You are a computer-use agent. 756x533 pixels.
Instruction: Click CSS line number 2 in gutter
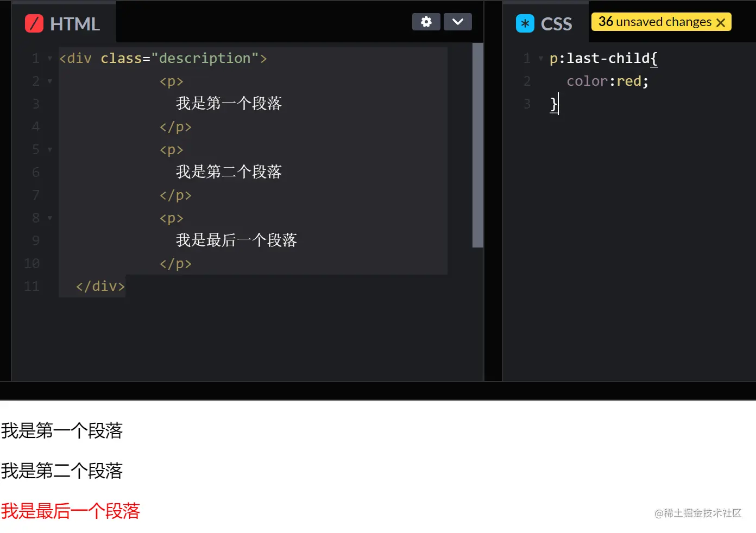(x=527, y=81)
